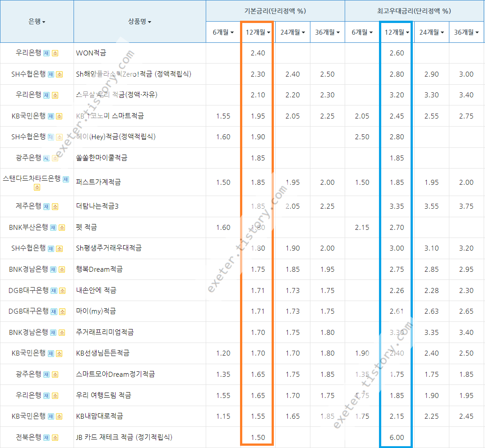Select the BNK부산은행 bank name

28,228
